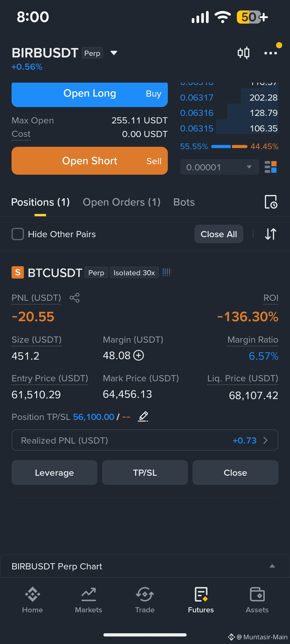Open the three-dot more options menu
This screenshot has width=290, height=644.
pyautogui.click(x=270, y=53)
